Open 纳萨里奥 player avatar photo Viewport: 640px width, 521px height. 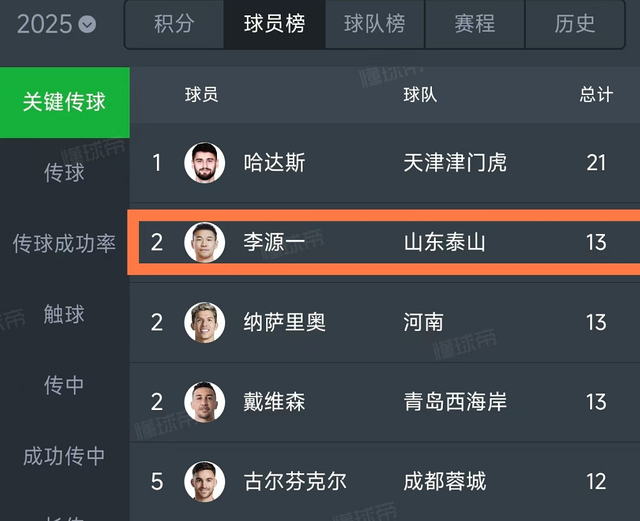205,322
